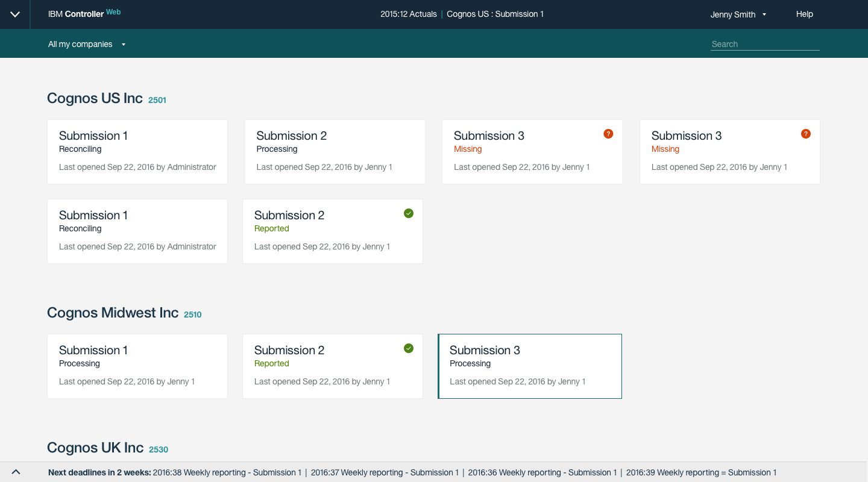Click the Cognos UK Inc heading
Viewport: 868px width, 482px height.
click(x=95, y=448)
